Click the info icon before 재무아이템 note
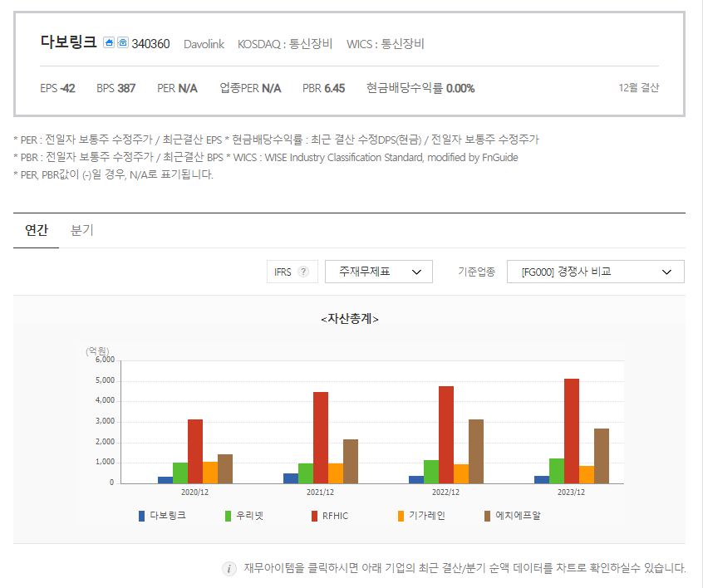This screenshot has width=703, height=588. (229, 569)
